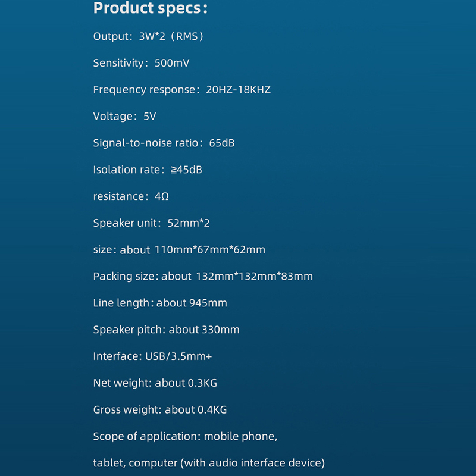Click the Line length about 945mm text
This screenshot has height=476, width=476.
point(160,303)
